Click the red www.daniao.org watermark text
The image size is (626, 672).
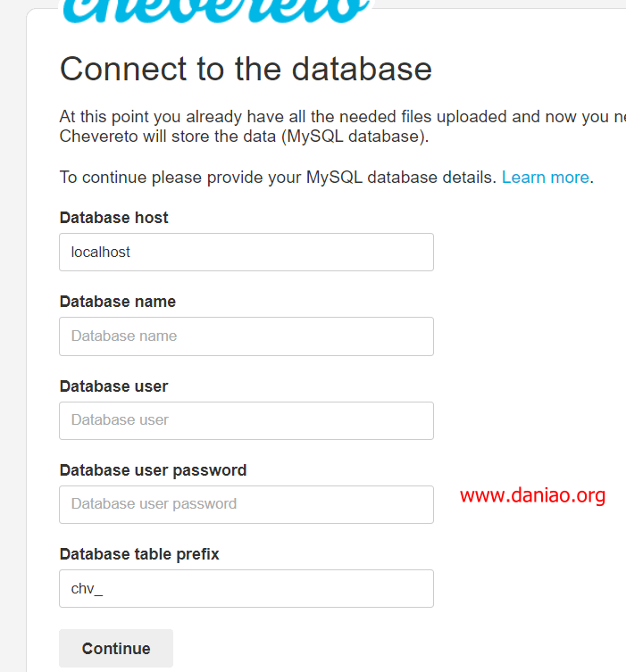(x=532, y=495)
